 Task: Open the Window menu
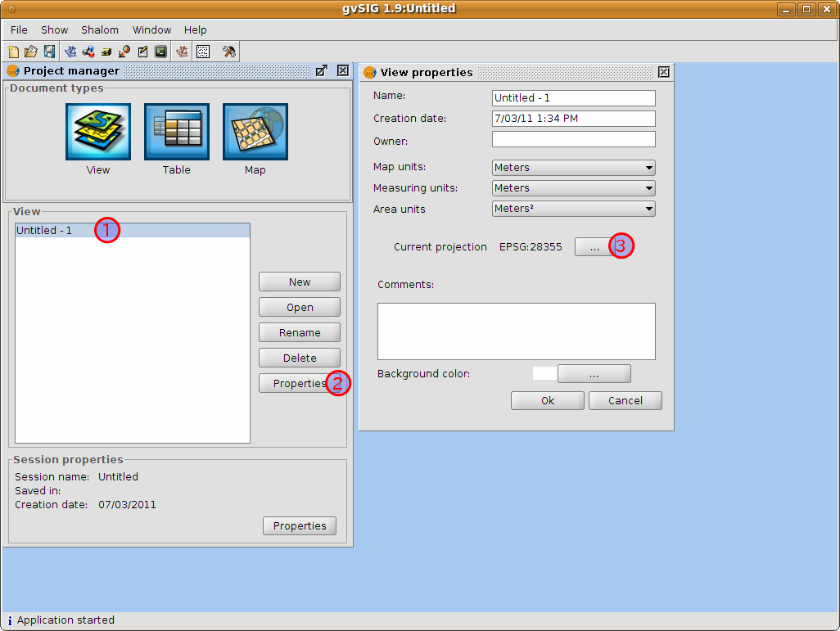tap(151, 30)
